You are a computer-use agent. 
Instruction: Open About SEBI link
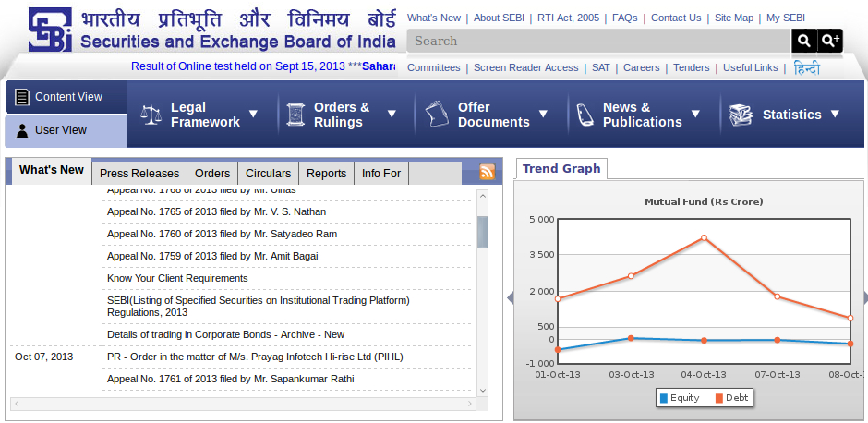click(x=499, y=18)
